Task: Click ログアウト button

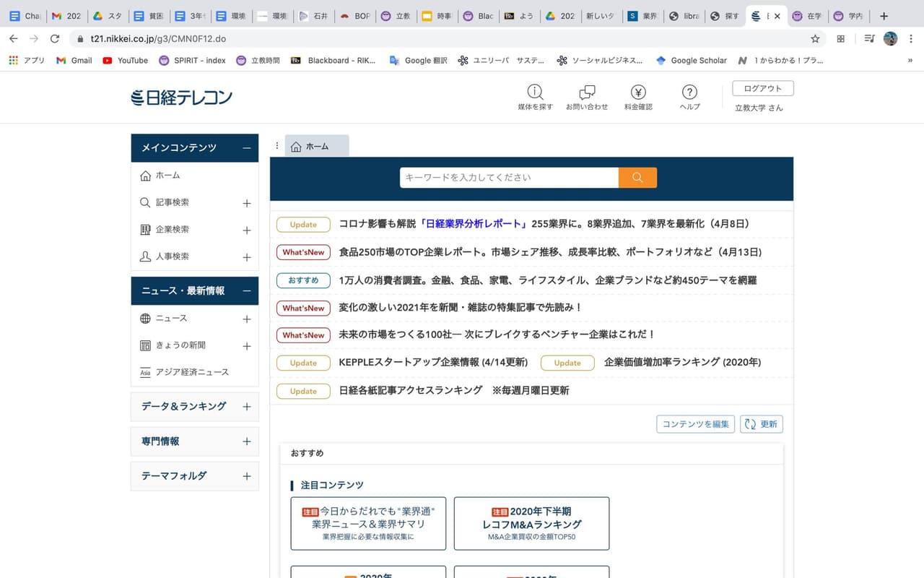Action: point(763,88)
